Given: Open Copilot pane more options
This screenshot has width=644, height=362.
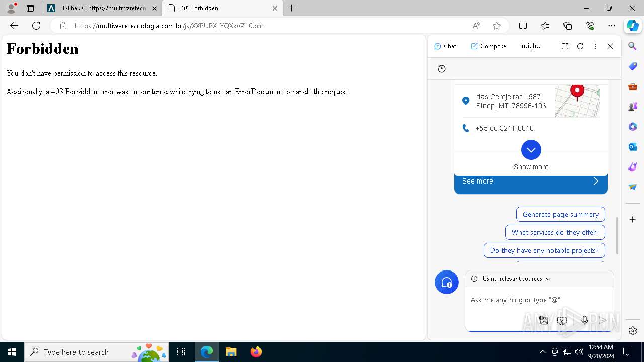Looking at the screenshot, I should pos(595,46).
